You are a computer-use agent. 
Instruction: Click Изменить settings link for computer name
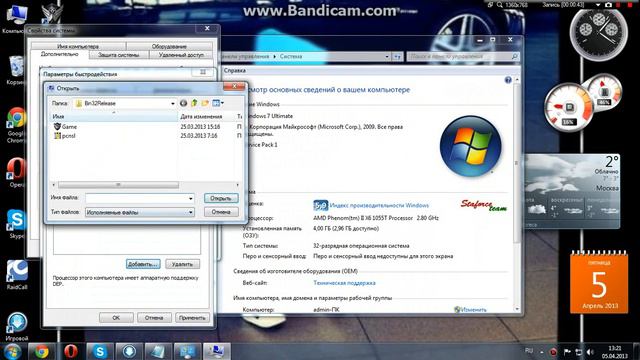473,310
